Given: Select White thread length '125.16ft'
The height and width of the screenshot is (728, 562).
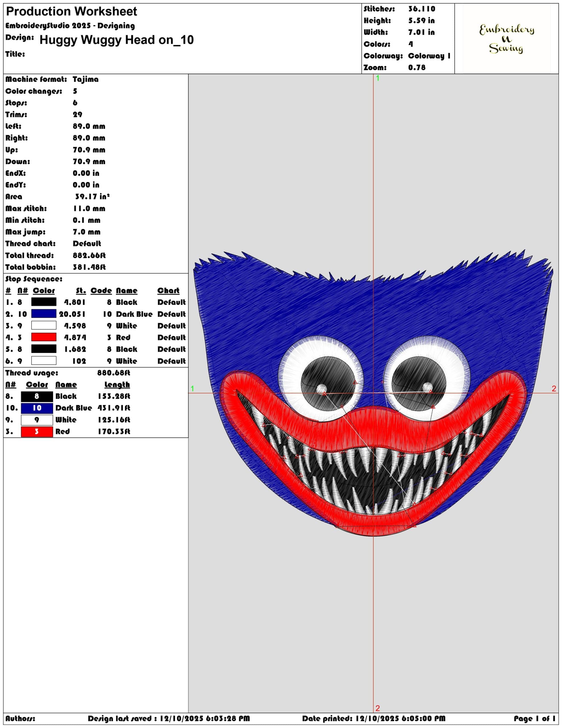Looking at the screenshot, I should 114,420.
